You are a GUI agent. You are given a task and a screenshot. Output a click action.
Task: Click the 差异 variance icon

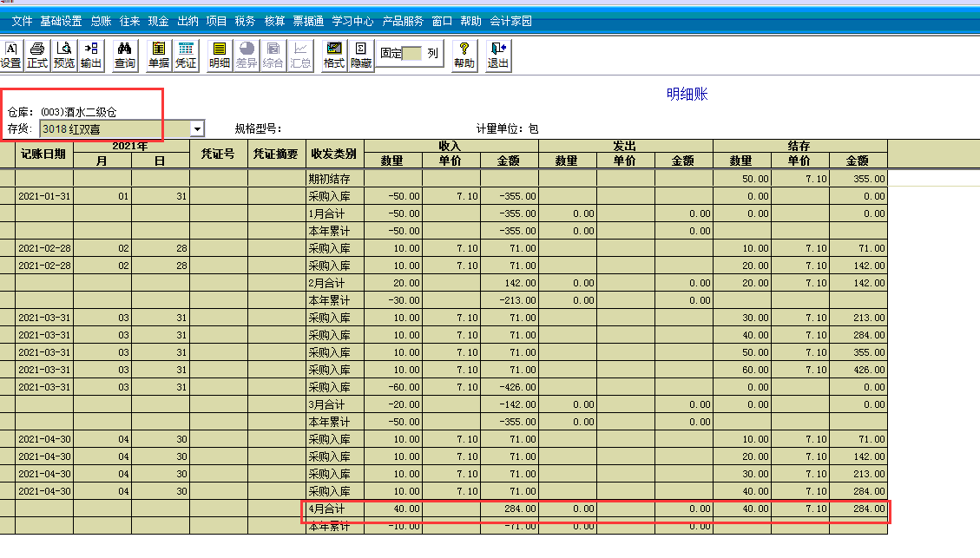click(x=247, y=56)
